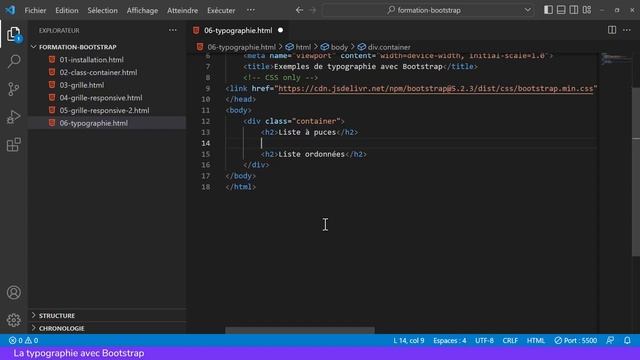640x360 pixels.
Task: Open the Fichier menu
Action: click(35, 10)
